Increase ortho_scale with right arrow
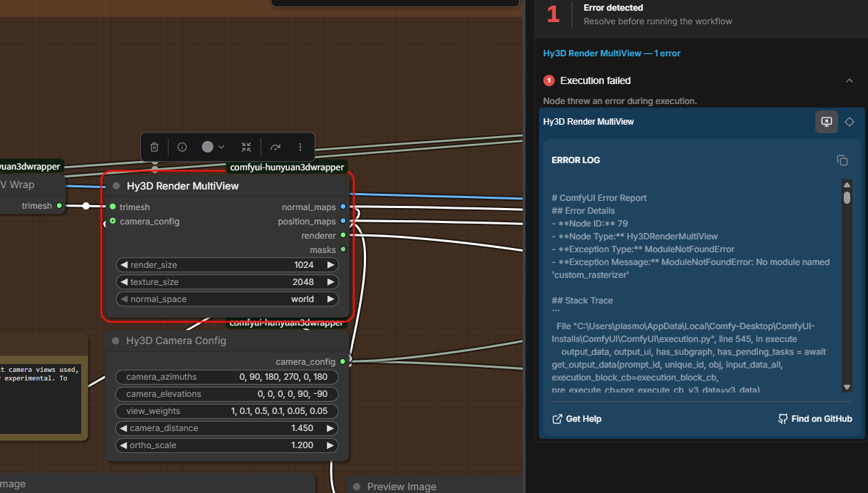 [x=330, y=445]
